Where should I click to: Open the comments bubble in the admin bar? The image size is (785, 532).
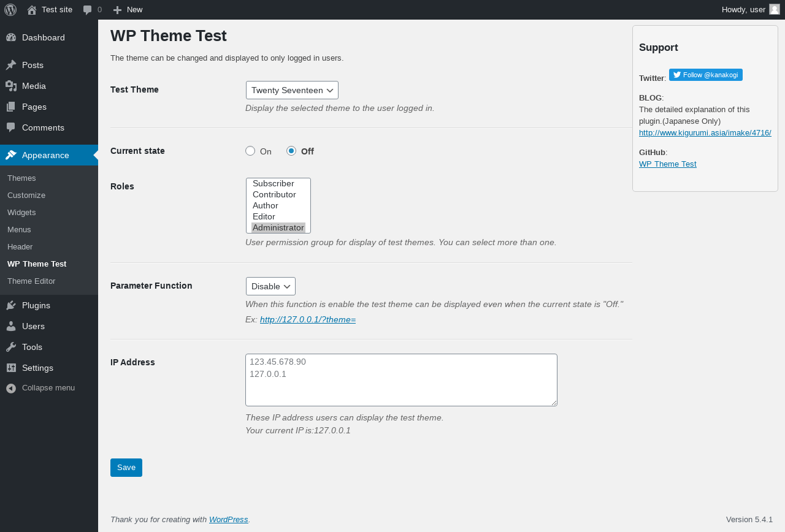[x=88, y=10]
